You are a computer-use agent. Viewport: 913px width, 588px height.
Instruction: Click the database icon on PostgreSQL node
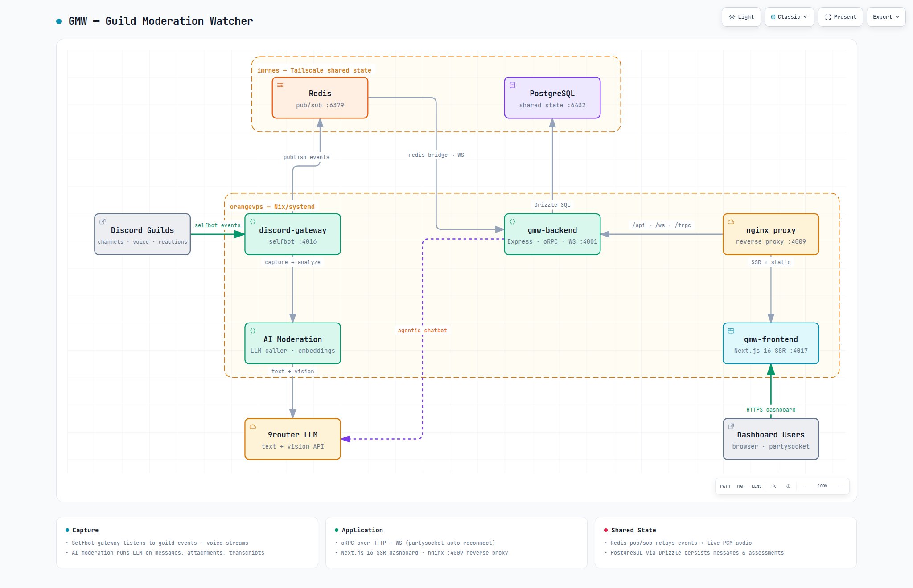pos(512,85)
